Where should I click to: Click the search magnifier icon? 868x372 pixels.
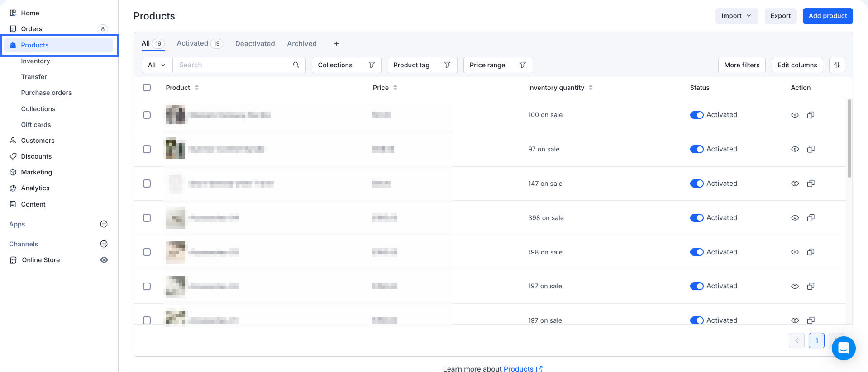click(296, 65)
